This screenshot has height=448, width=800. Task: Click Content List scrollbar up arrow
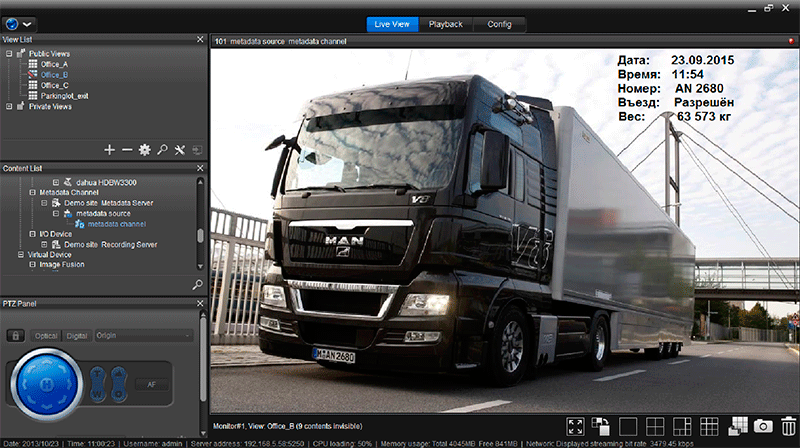point(200,182)
